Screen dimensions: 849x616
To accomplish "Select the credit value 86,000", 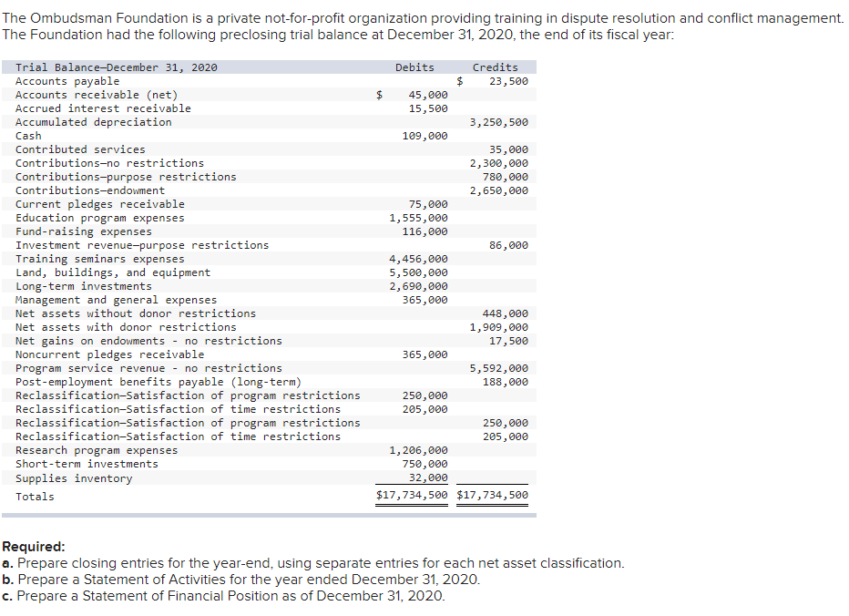I will (x=508, y=245).
